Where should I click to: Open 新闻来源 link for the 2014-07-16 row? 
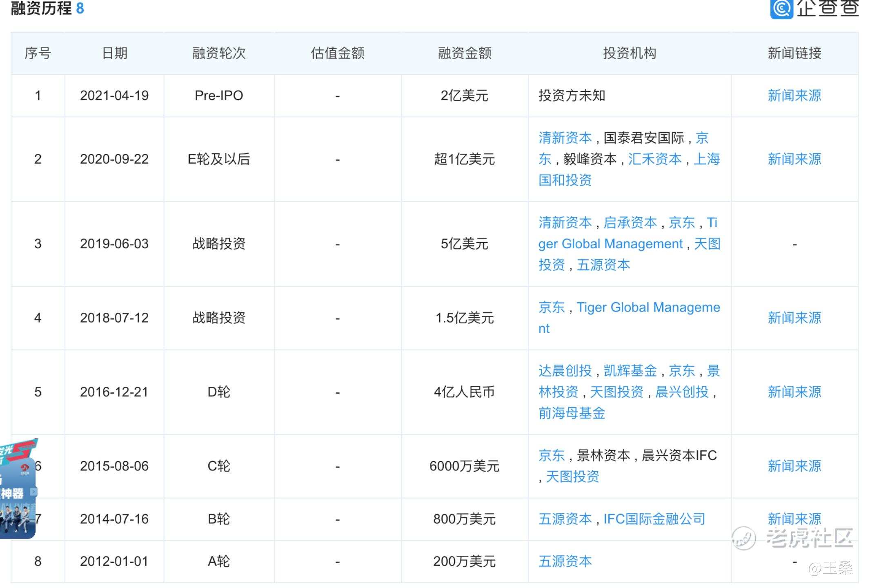coord(794,519)
